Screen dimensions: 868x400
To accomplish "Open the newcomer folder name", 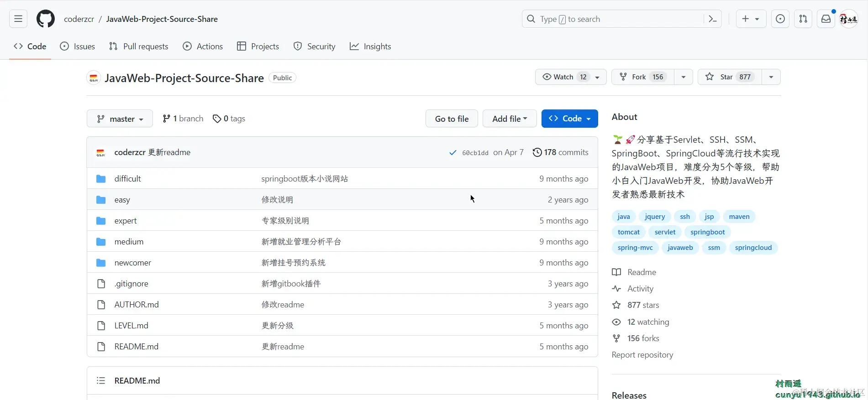I will 133,263.
